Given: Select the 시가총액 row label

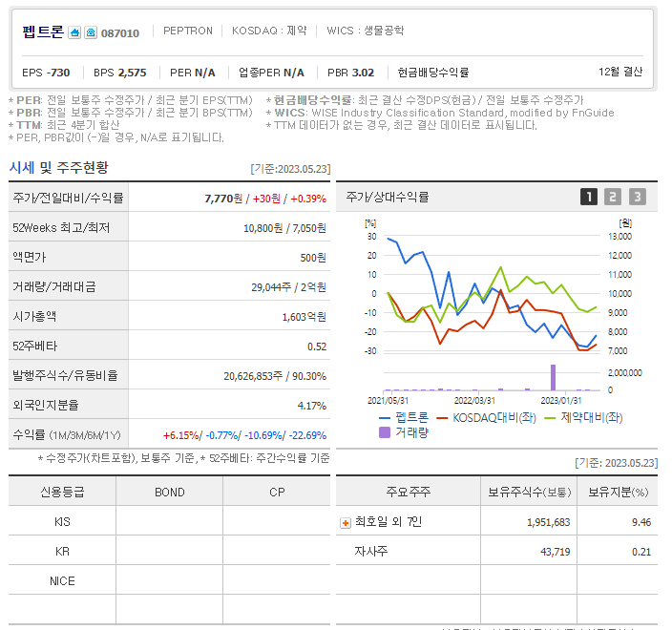Looking at the screenshot, I should click(x=34, y=316).
